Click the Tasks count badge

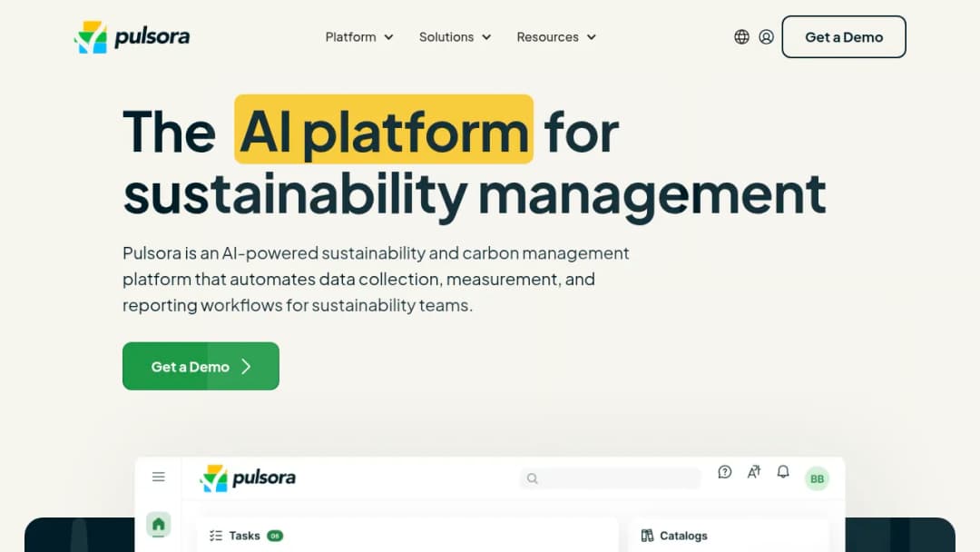(275, 536)
